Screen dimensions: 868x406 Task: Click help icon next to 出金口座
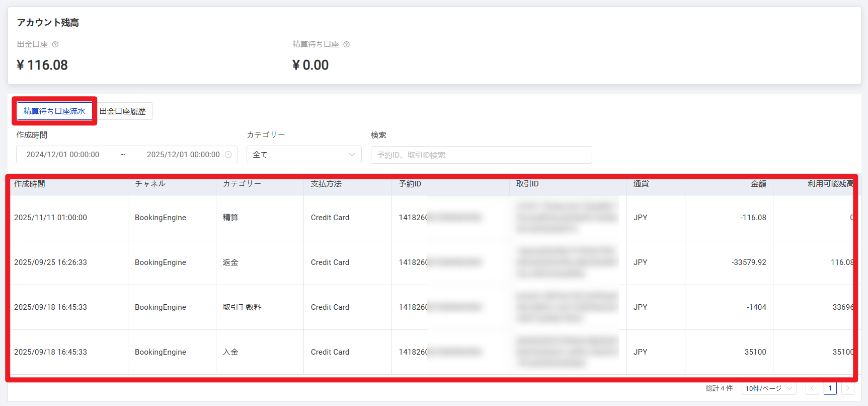pyautogui.click(x=55, y=44)
